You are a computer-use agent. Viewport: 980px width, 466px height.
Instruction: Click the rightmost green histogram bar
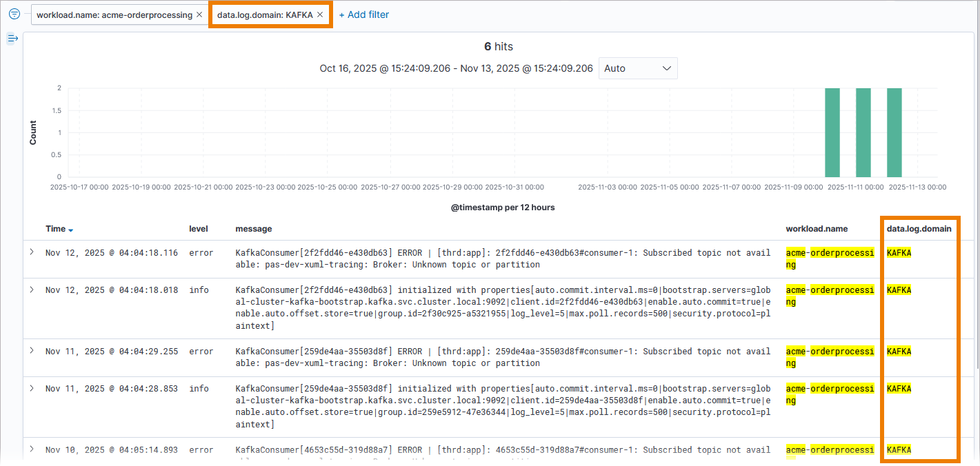tap(894, 132)
